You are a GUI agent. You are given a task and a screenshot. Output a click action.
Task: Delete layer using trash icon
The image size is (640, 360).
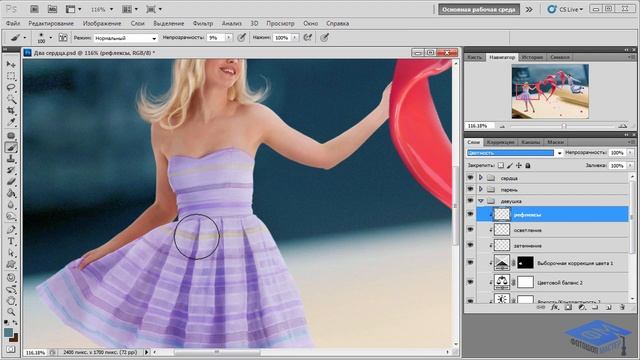(x=622, y=307)
